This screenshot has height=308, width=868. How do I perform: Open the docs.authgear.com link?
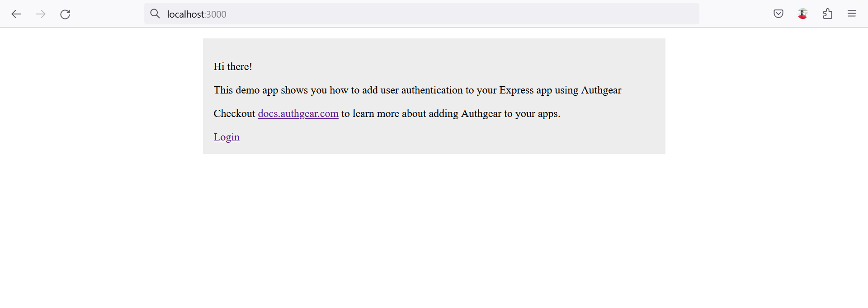(x=298, y=114)
